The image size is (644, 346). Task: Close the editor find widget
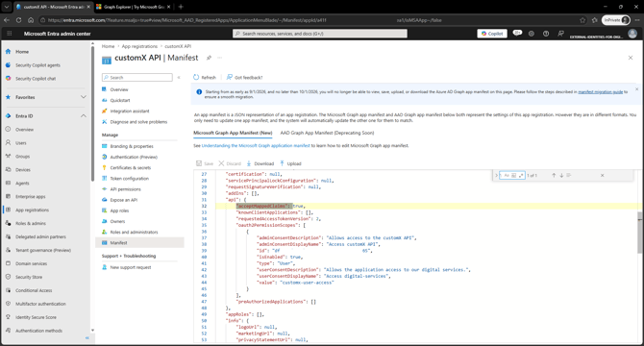point(602,175)
